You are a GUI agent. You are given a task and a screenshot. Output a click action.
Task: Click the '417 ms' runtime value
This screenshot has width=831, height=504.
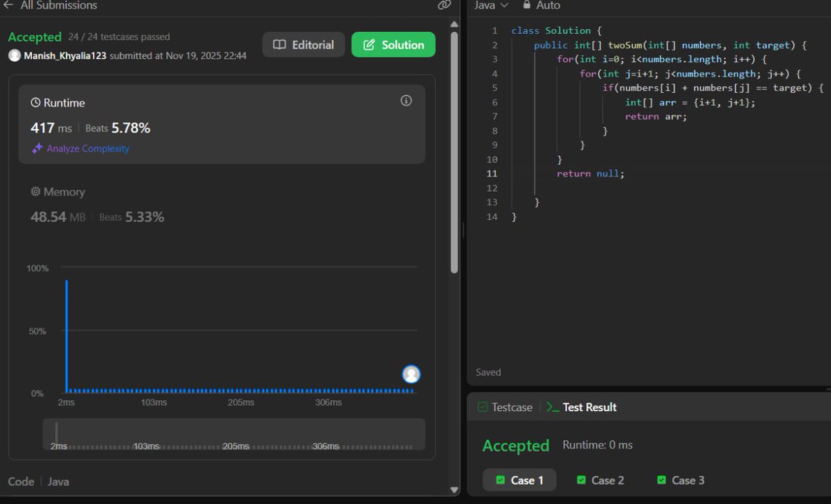(x=51, y=128)
